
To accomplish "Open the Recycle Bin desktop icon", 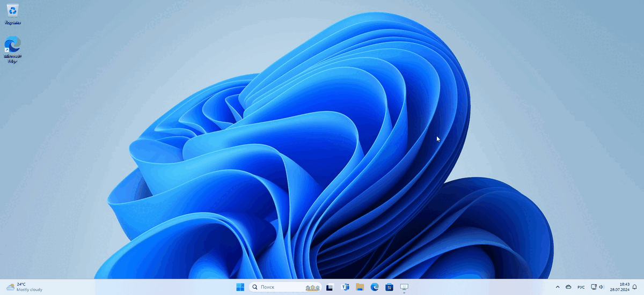I will tap(13, 13).
